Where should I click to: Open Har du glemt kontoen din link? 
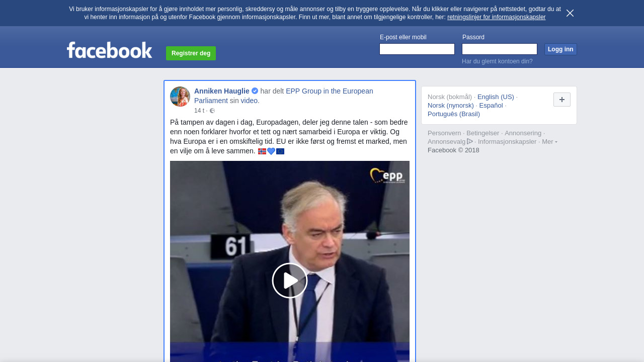coord(497,61)
